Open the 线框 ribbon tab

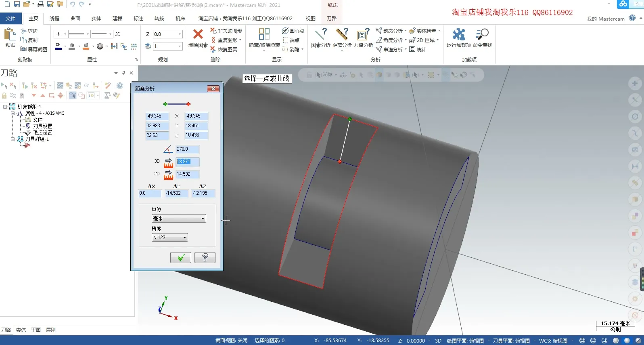click(x=54, y=19)
